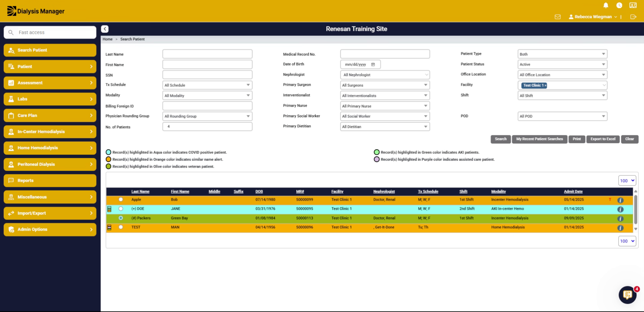This screenshot has width=644, height=312.
Task: Click the alert icon on DOE row
Action: [x=109, y=209]
